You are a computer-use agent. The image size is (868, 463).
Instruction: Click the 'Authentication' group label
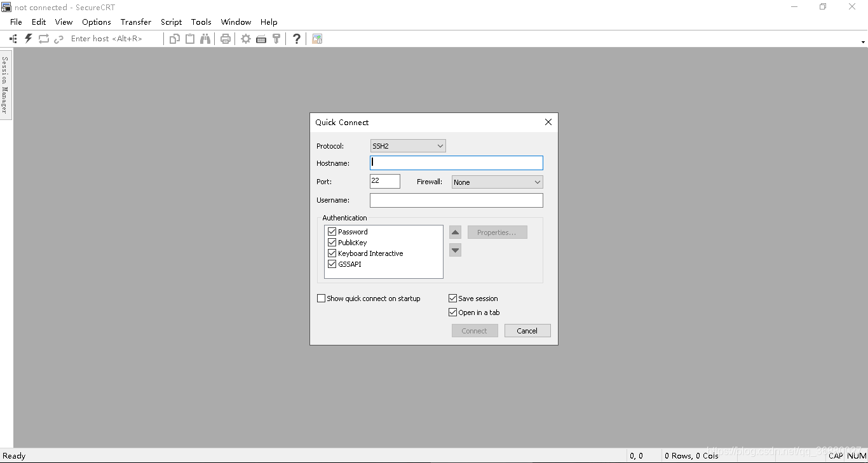[344, 218]
